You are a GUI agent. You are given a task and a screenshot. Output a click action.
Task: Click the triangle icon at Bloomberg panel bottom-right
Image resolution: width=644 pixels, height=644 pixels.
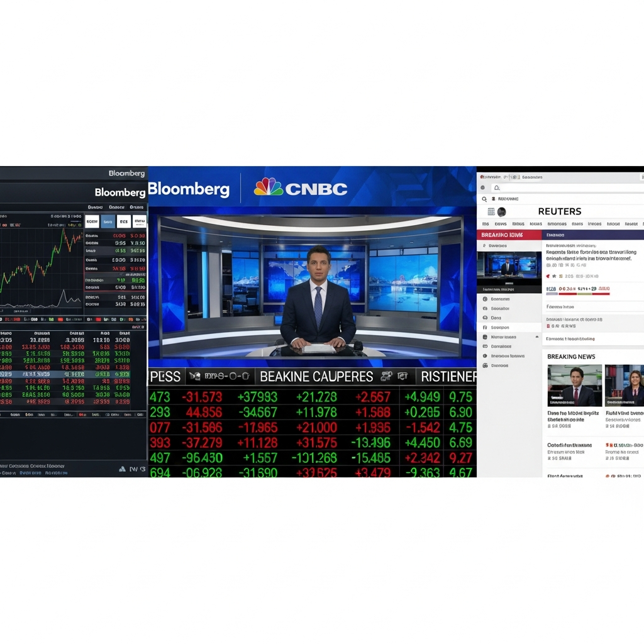tap(123, 469)
